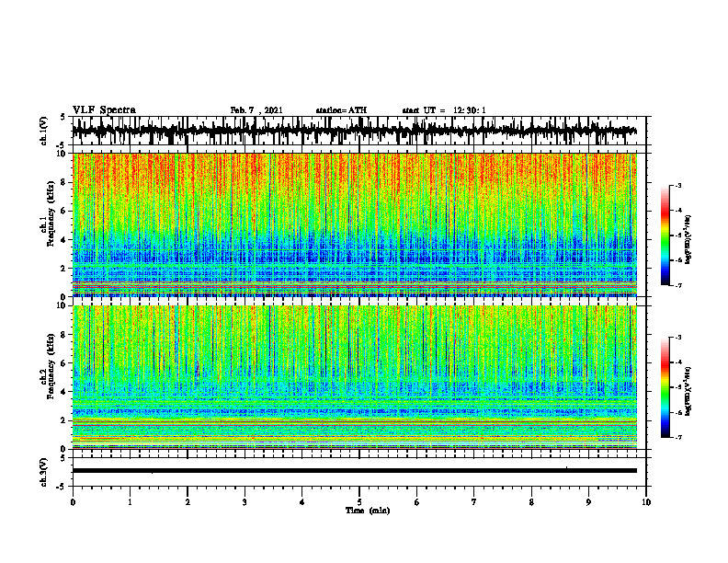Click the VLF Spectra title text
This screenshot has height=563, width=728.
[x=104, y=110]
